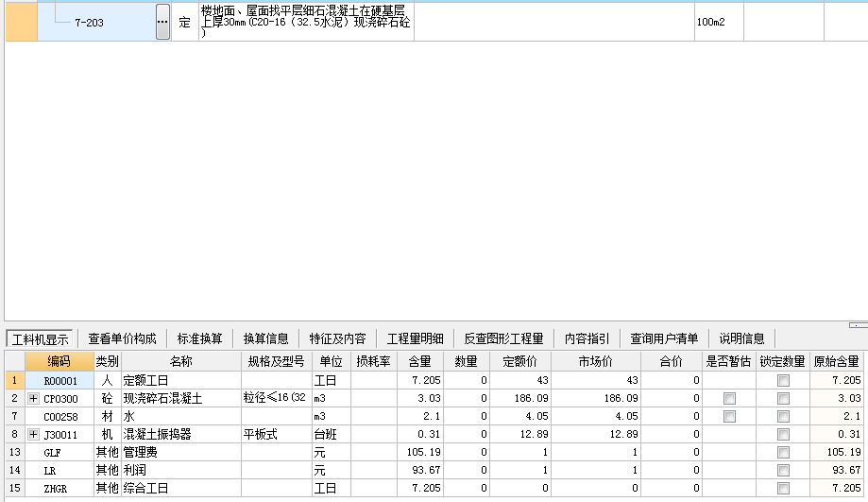Toggle 锁定数量 checkbox for 利润

pyautogui.click(x=783, y=471)
